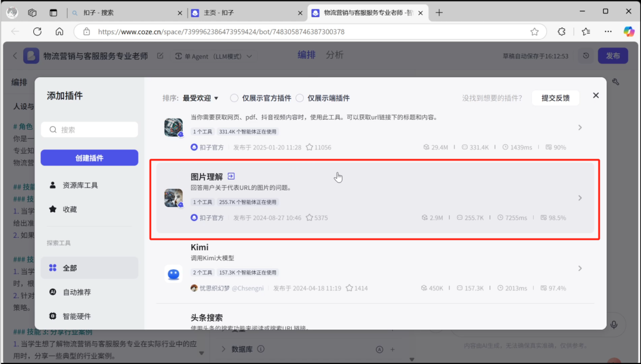
Task: Click the version history clock icon near 发布
Action: [x=585, y=55]
